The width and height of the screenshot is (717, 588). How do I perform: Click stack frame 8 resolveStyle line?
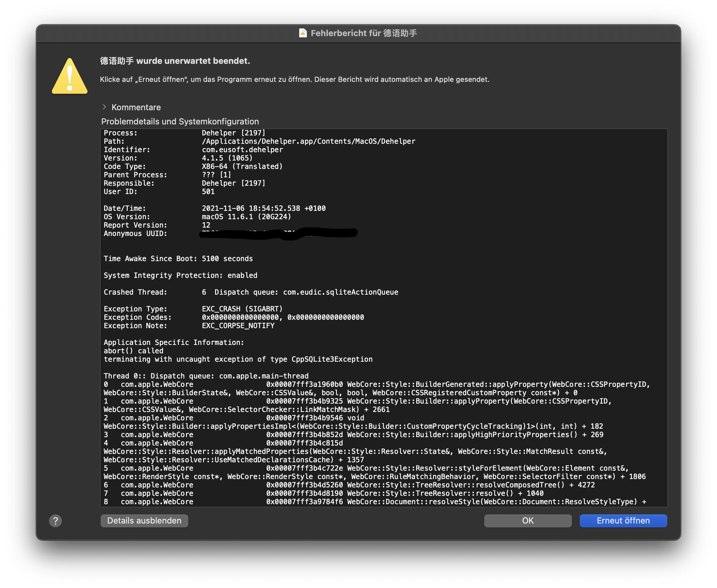click(375, 502)
